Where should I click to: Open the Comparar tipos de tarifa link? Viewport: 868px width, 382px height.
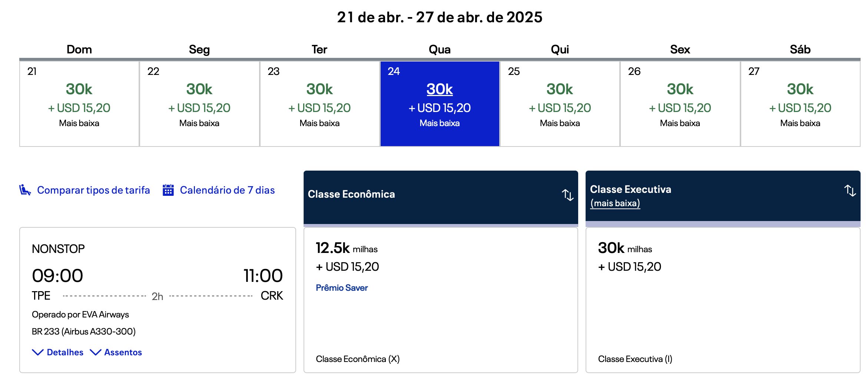[x=93, y=190]
